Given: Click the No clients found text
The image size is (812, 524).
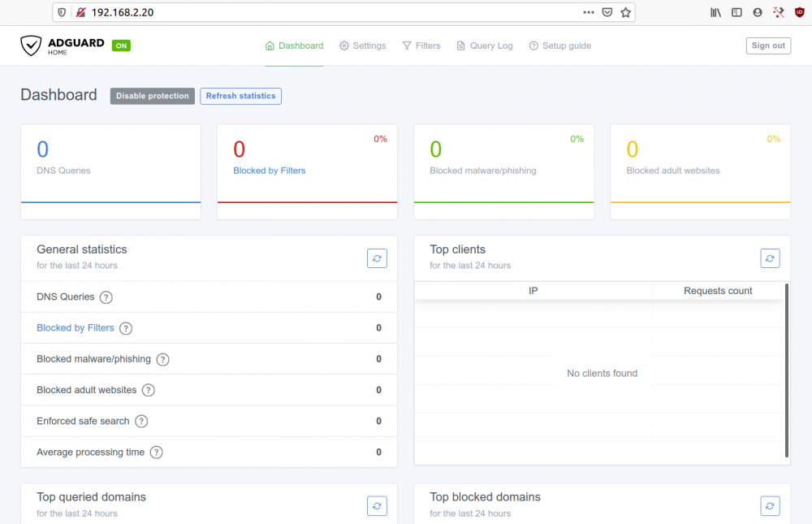Looking at the screenshot, I should coord(602,373).
